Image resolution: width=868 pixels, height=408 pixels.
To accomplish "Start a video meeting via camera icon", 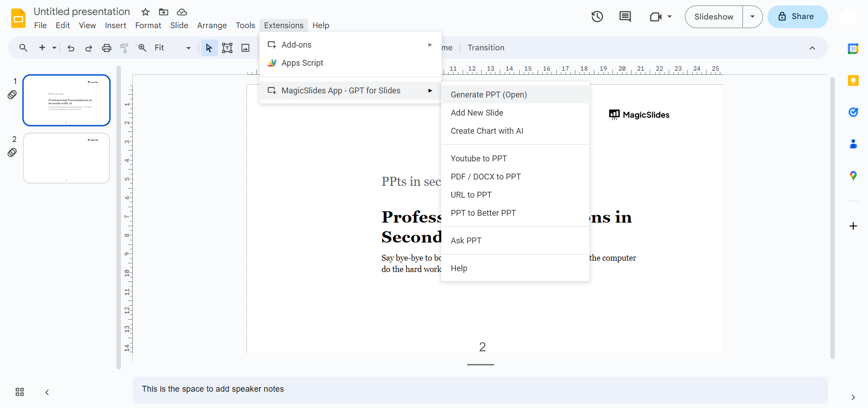I will coord(656,17).
